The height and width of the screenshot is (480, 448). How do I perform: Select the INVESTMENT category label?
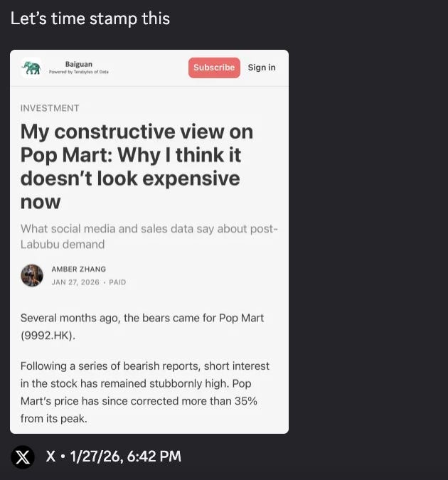(50, 108)
